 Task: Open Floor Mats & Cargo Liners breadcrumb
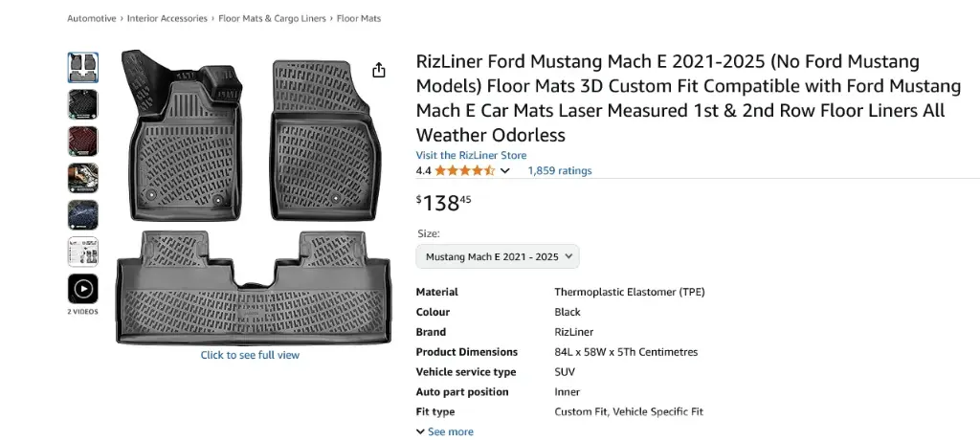click(x=272, y=18)
